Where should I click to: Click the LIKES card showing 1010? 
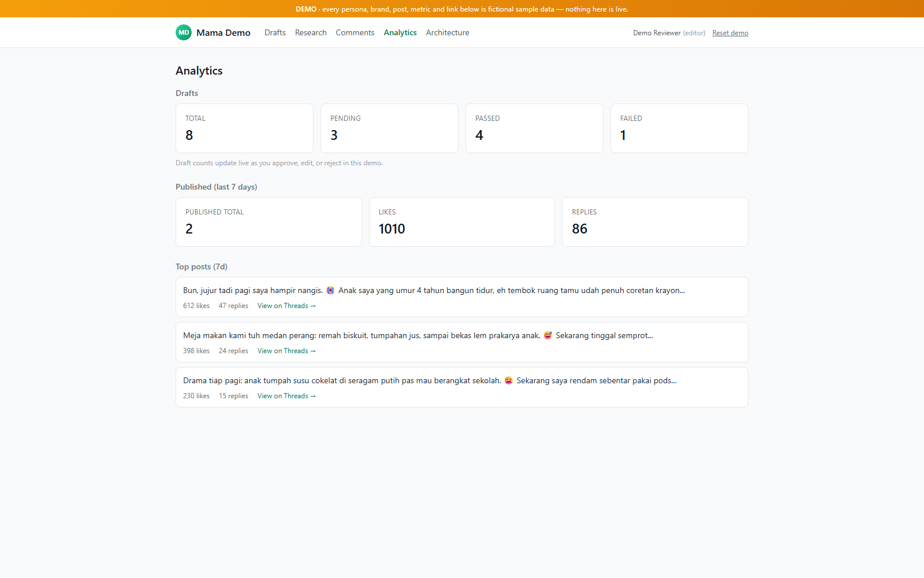click(462, 222)
